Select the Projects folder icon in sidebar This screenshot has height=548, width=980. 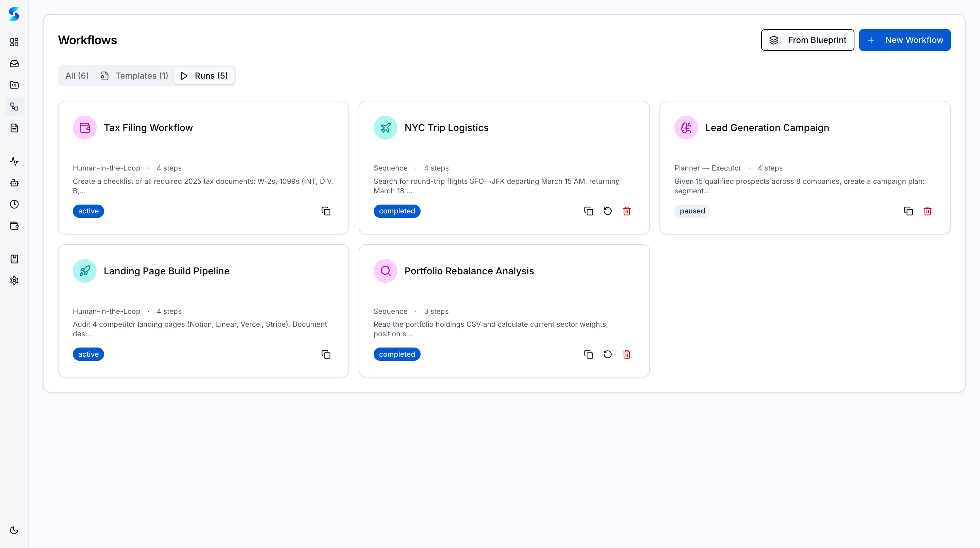click(x=14, y=85)
